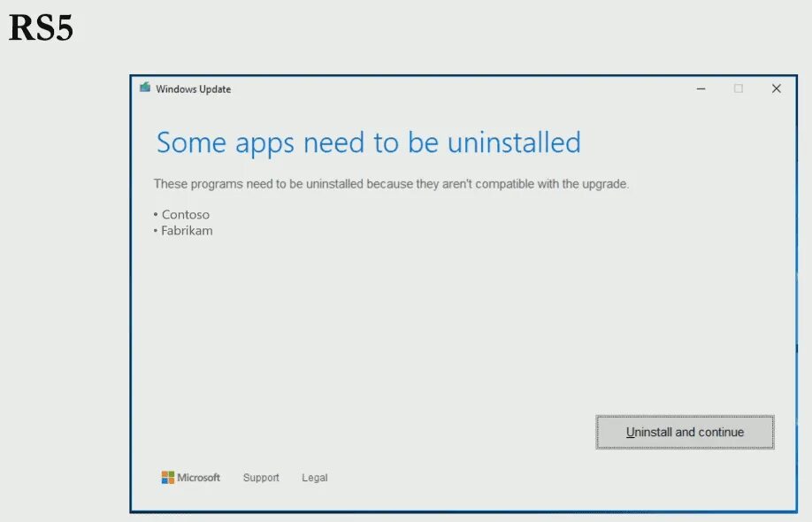This screenshot has height=522, width=812.
Task: Click the Uninstall and continue button
Action: click(x=685, y=432)
